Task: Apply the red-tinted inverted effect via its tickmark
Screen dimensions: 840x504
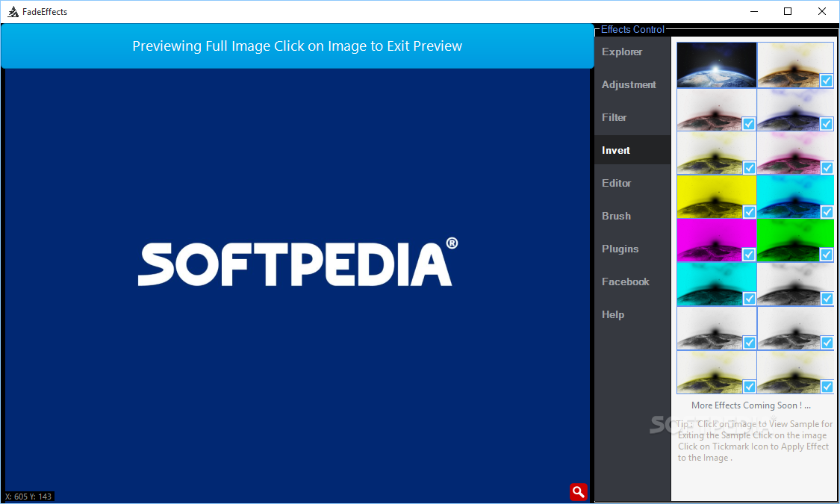Action: 749,124
